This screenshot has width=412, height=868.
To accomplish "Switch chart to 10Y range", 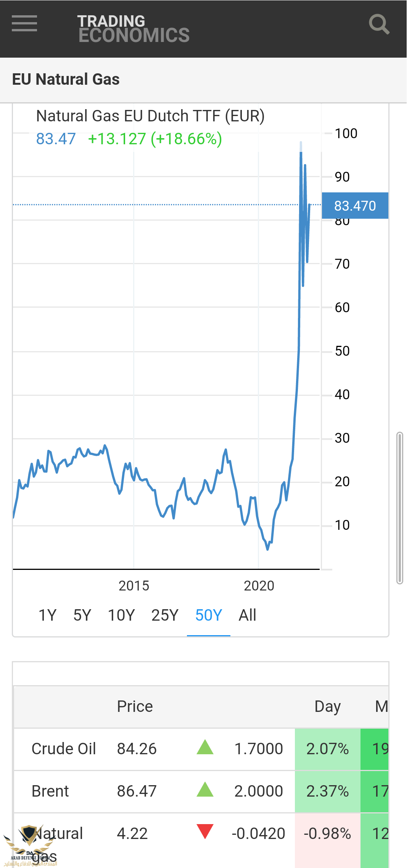I will coord(121,615).
